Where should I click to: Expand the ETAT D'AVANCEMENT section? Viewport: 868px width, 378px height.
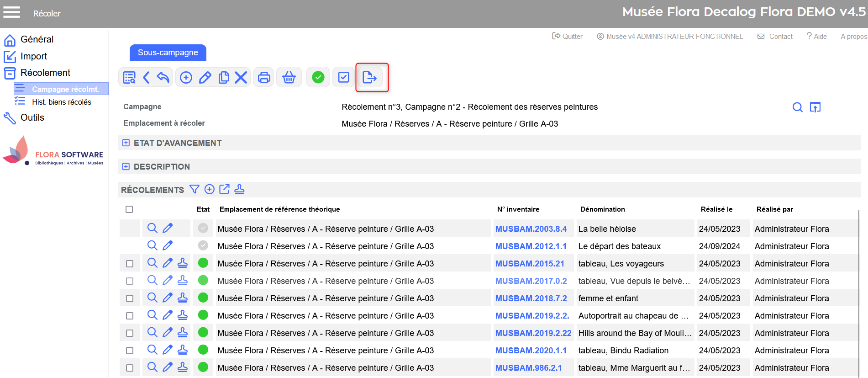(126, 143)
